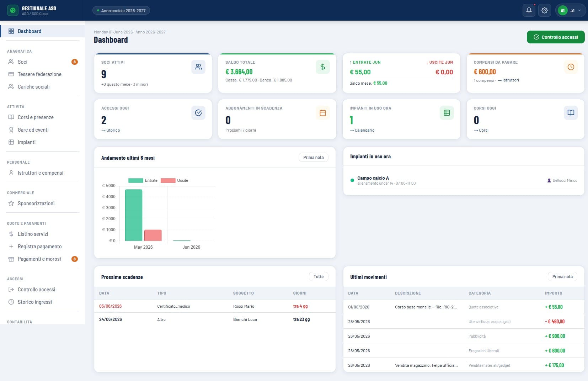The width and height of the screenshot is (588, 381).
Task: Select the Anno sociale 2026-2027 badge
Action: (121, 11)
